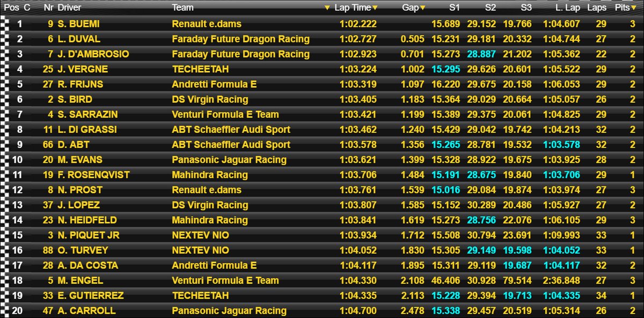Screen dimensions: 644x318
Task: Click the Laps column header
Action: (597, 8)
